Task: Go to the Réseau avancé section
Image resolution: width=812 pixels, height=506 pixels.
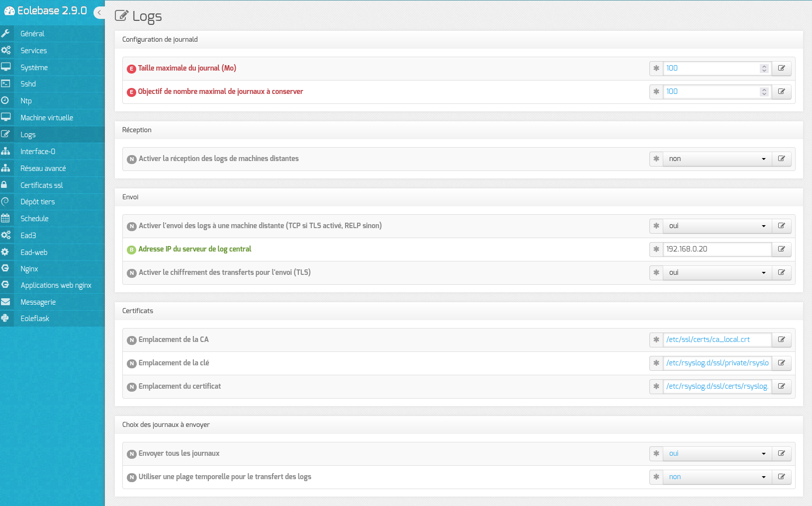Action: pyautogui.click(x=43, y=169)
